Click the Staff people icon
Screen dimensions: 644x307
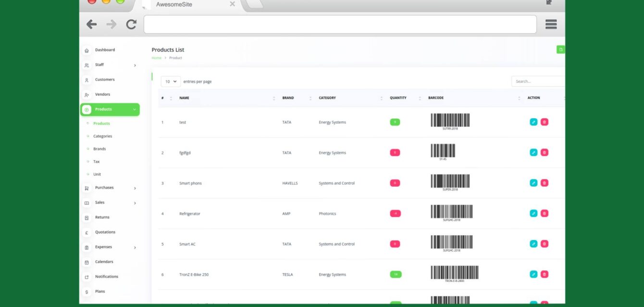tap(87, 65)
